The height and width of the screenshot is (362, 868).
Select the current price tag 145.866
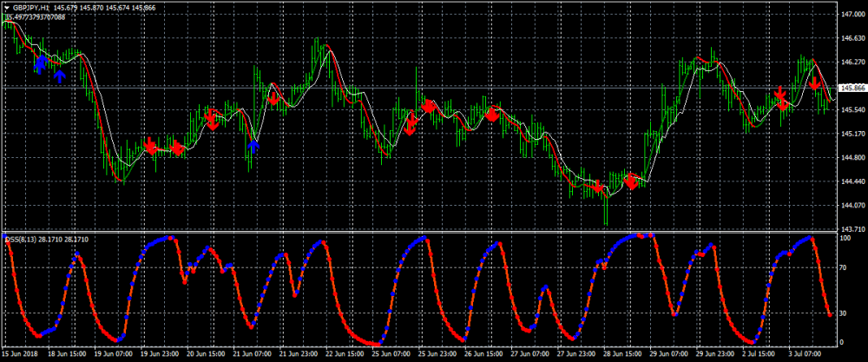(852, 89)
